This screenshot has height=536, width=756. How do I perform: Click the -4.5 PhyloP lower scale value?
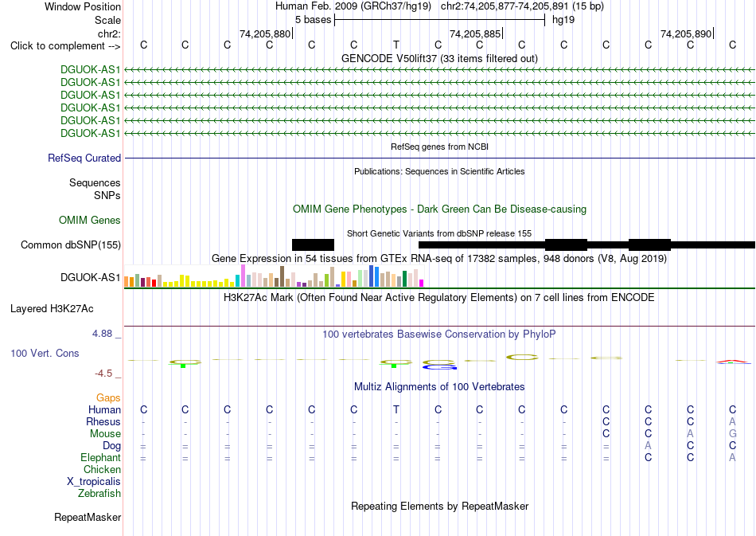tap(103, 373)
